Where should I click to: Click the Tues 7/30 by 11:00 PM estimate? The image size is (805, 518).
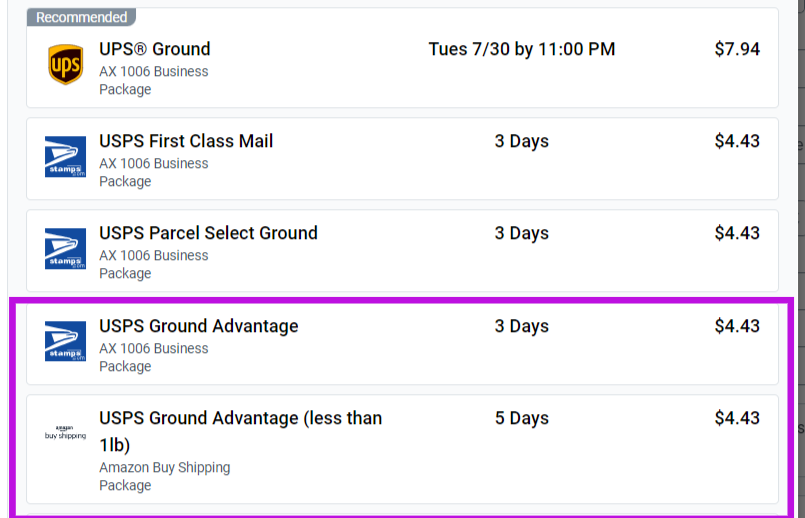coord(521,49)
